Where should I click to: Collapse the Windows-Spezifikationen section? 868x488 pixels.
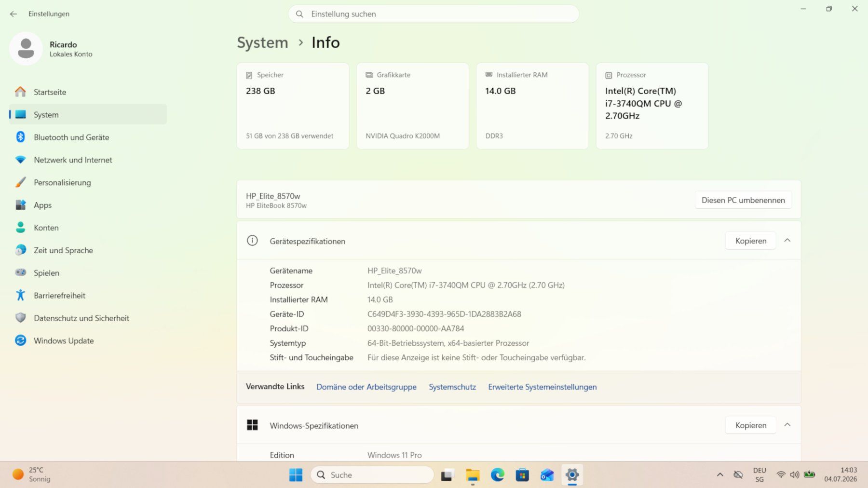pos(787,425)
